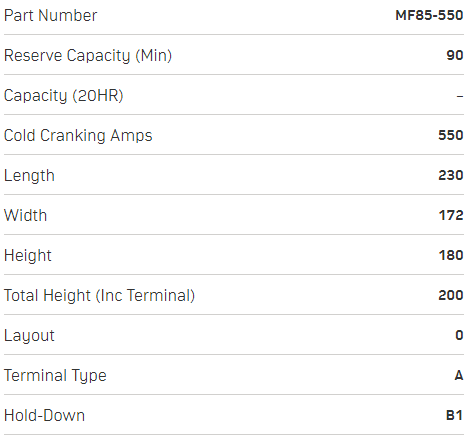473x444 pixels.
Task: Click the Terminal Type value A
Action: tap(459, 375)
